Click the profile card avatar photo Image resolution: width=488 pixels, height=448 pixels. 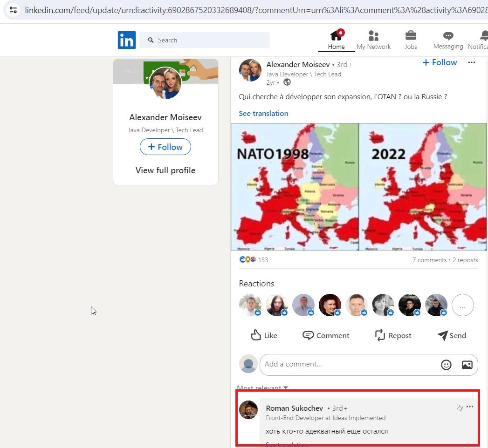(165, 83)
